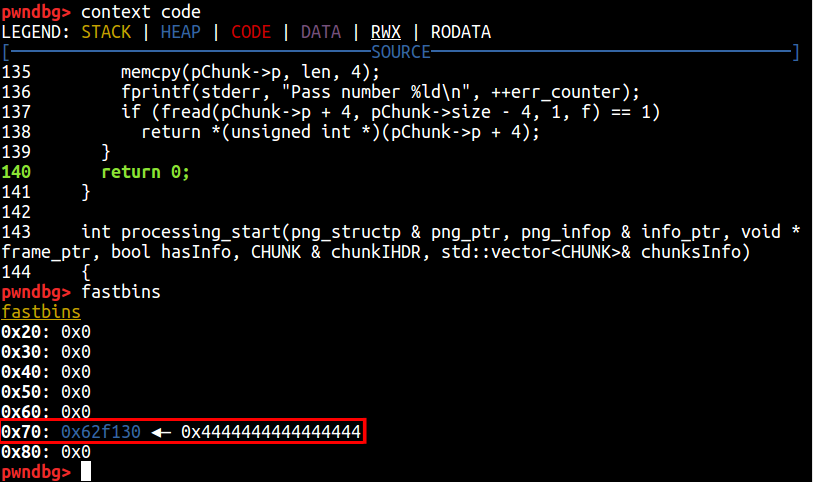813x482 pixels.
Task: Click the highlighted line number 140
Action: [x=16, y=172]
